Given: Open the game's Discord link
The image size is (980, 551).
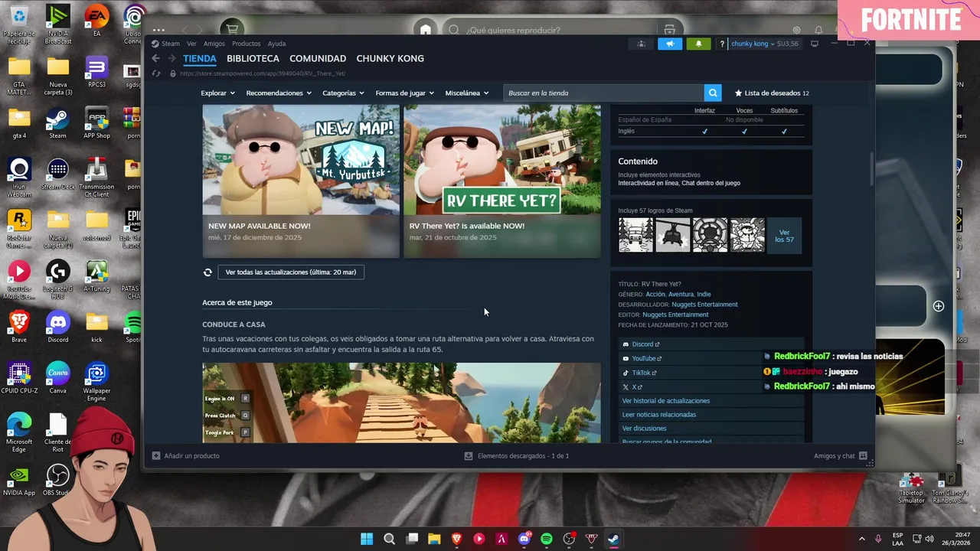Looking at the screenshot, I should [642, 344].
